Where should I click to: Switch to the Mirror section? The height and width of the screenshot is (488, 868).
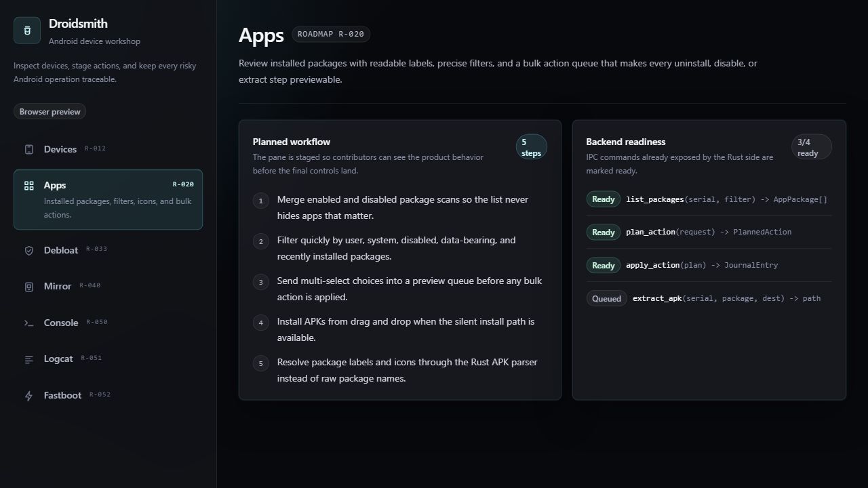click(x=108, y=287)
